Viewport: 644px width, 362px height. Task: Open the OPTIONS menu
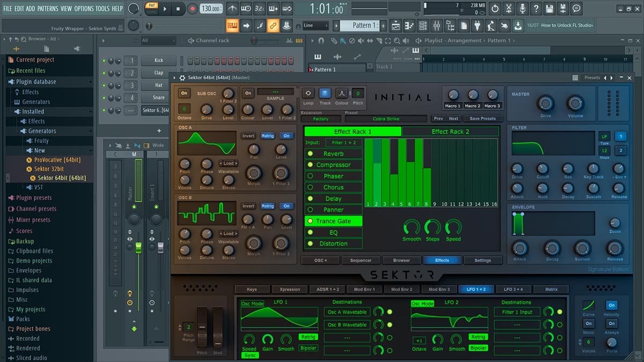(84, 9)
